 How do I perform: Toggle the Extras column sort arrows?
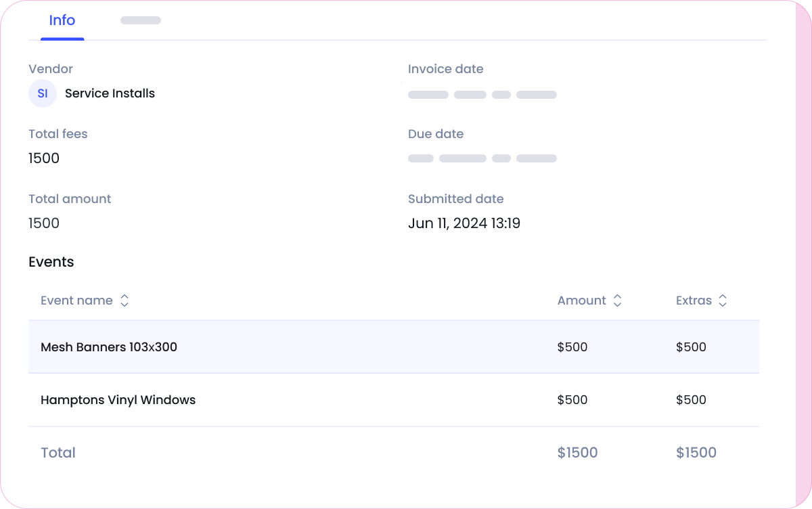tap(723, 301)
